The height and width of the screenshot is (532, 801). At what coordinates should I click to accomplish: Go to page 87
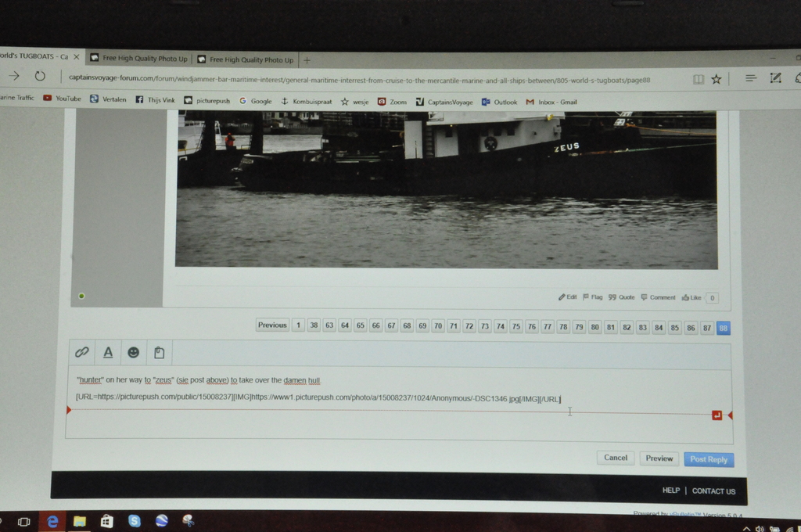click(707, 328)
